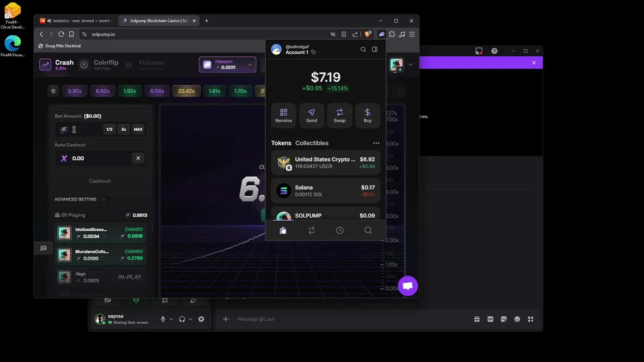
Task: Set bet to MAX
Action: coord(138,129)
